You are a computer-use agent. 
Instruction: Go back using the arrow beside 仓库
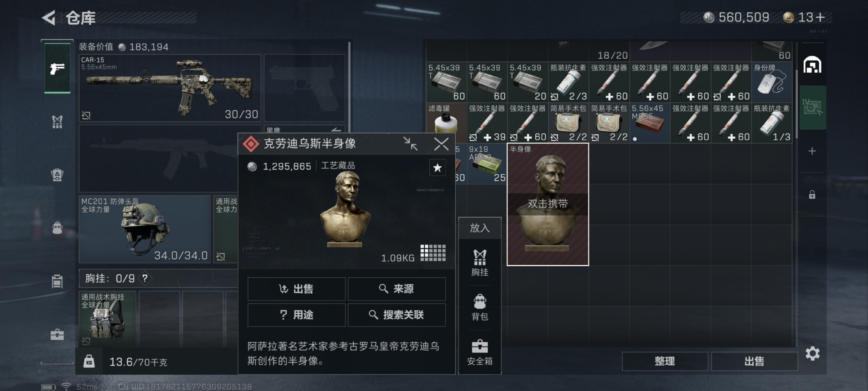pyautogui.click(x=49, y=18)
